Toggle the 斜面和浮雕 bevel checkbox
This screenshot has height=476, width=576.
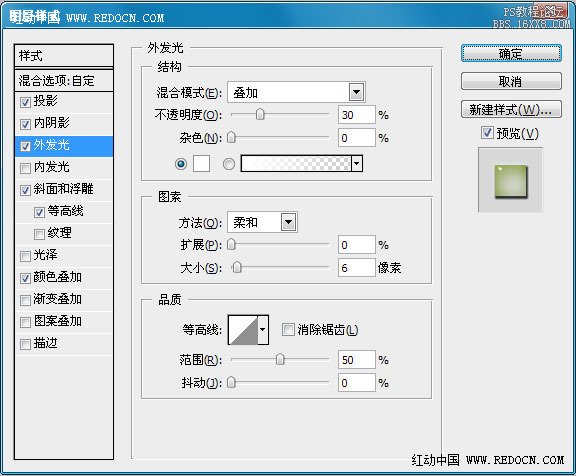click(25, 190)
